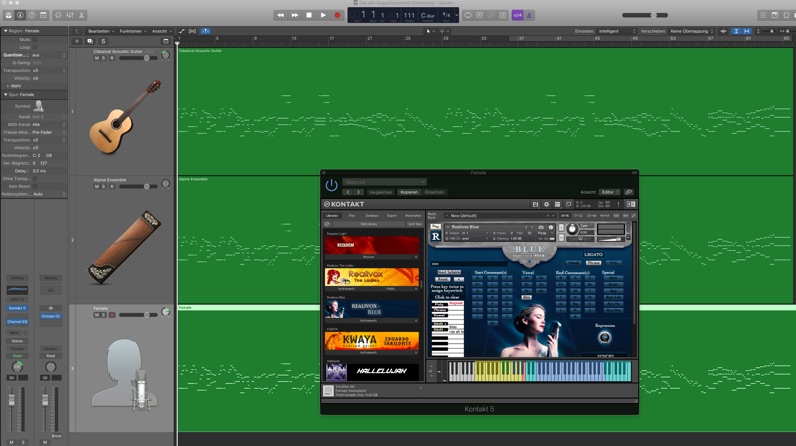Switch to the Database tab in the Kontakt browser
Screen dimensions: 796x446
[x=372, y=216]
